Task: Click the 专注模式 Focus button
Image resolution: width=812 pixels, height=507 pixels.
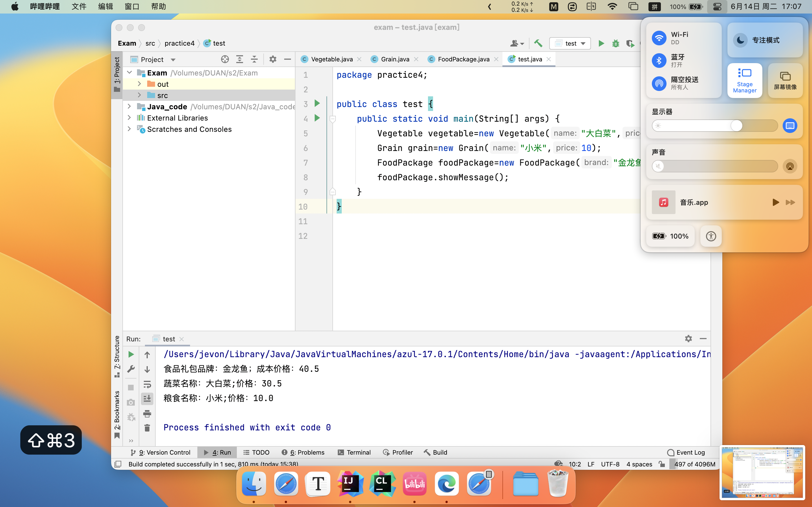Action: tap(765, 40)
